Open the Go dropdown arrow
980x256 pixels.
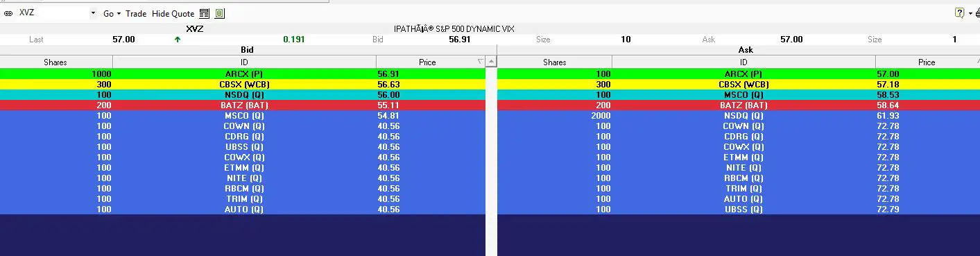coord(119,13)
